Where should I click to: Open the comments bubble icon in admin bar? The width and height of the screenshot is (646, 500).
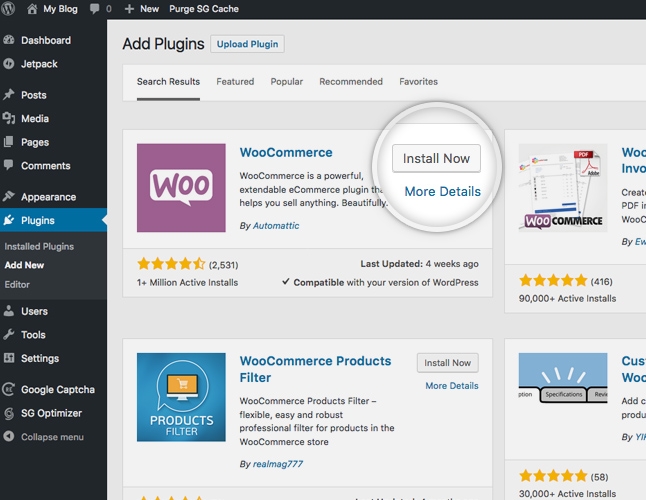point(94,9)
